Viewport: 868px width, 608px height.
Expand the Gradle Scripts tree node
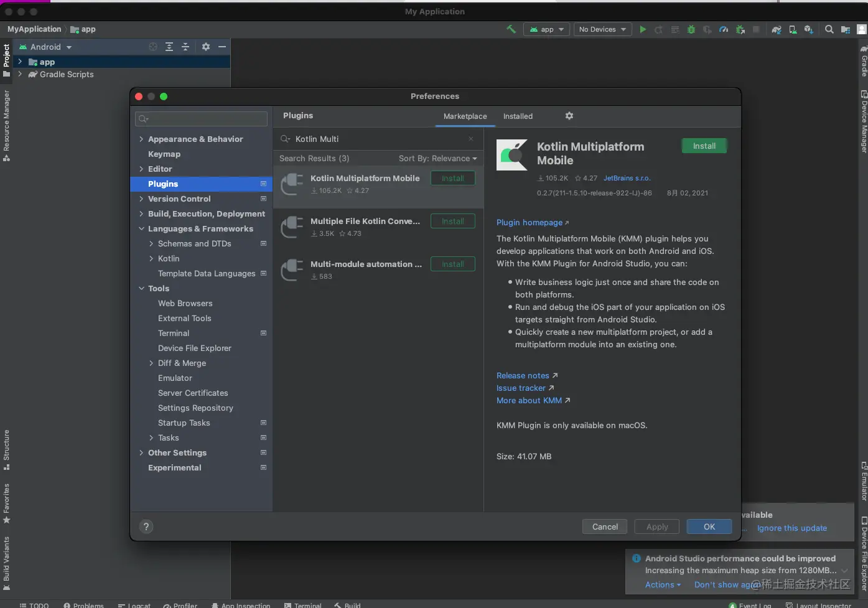coord(20,74)
